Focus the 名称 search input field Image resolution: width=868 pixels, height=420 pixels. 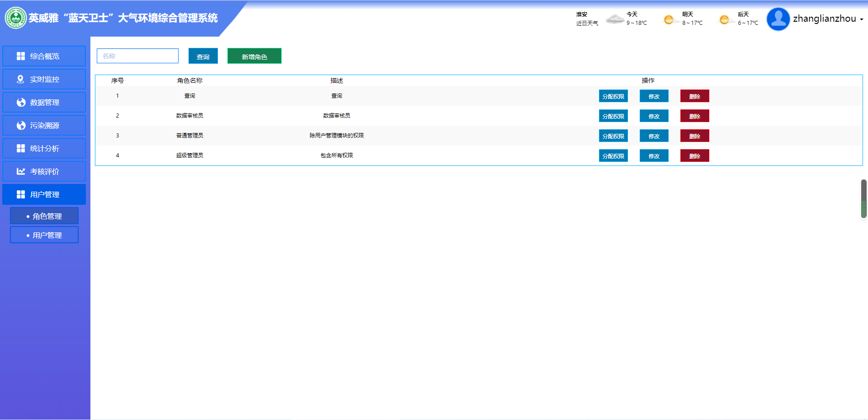tap(137, 56)
